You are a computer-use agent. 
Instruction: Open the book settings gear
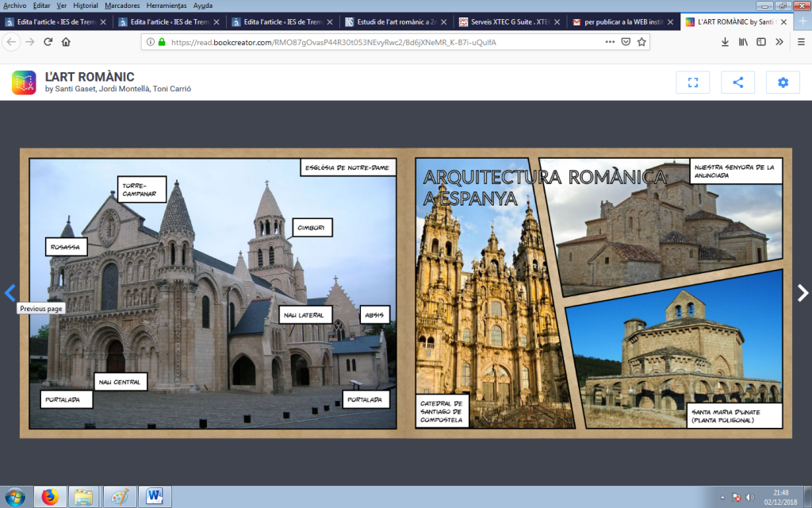pos(783,83)
